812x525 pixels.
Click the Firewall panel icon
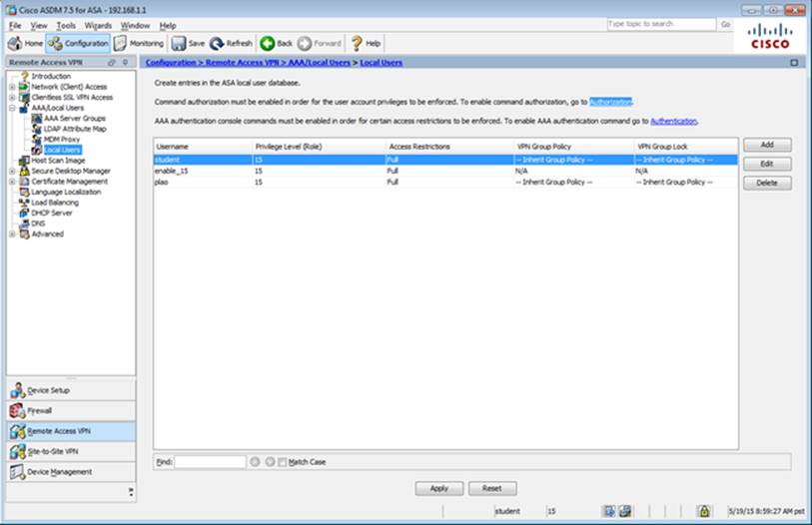click(x=17, y=410)
